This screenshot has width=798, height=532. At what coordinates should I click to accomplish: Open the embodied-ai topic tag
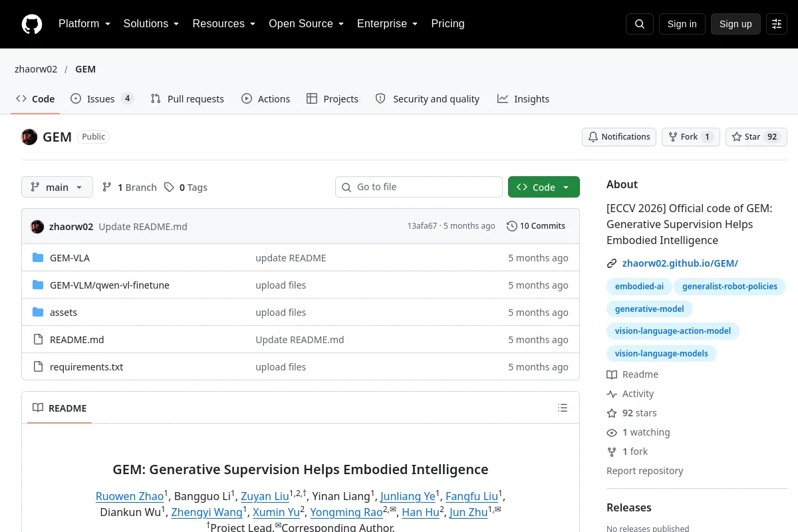coord(639,287)
